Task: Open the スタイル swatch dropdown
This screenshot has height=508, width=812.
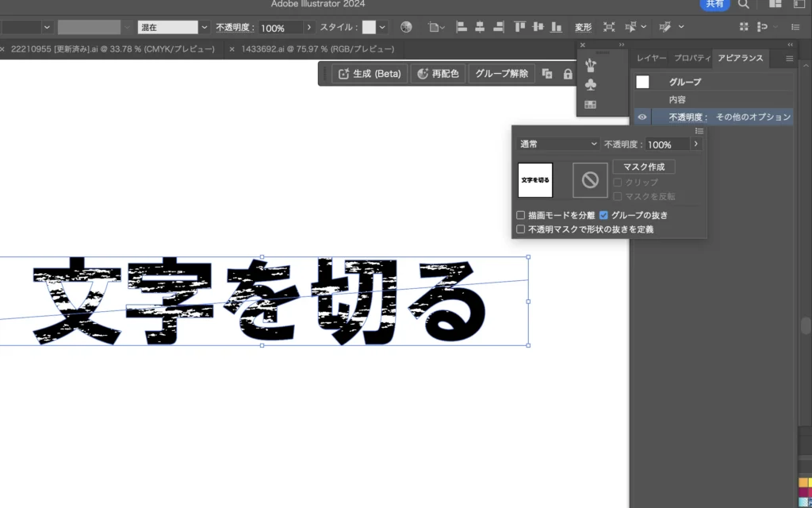Action: pyautogui.click(x=382, y=27)
